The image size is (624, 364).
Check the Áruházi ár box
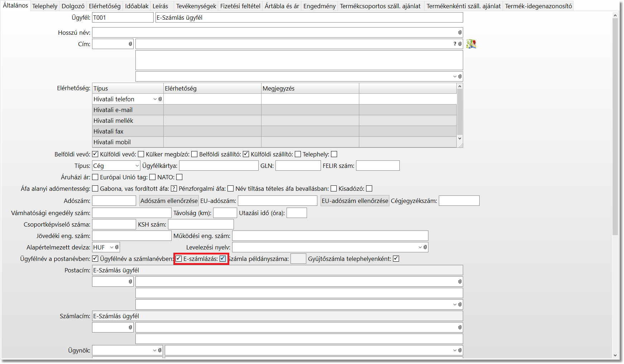(95, 177)
